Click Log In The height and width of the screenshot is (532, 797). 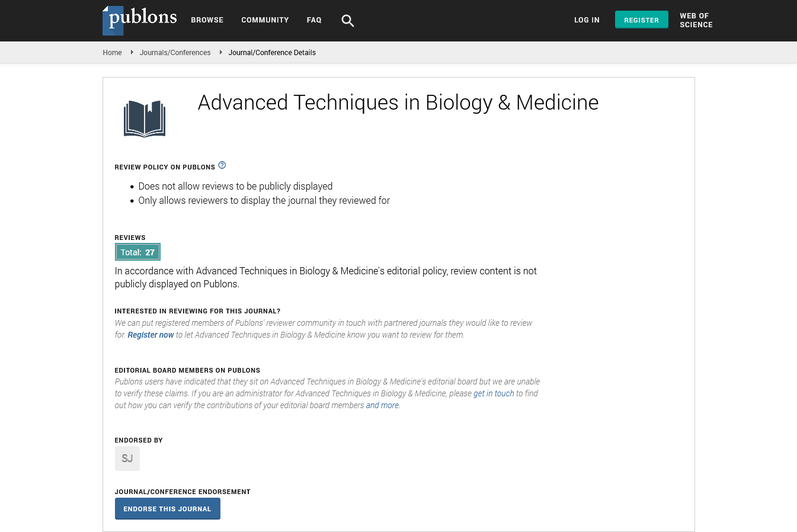(x=587, y=20)
